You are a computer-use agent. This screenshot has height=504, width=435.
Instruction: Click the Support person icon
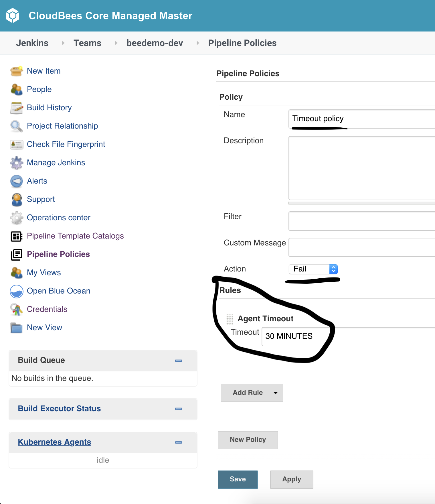click(16, 199)
